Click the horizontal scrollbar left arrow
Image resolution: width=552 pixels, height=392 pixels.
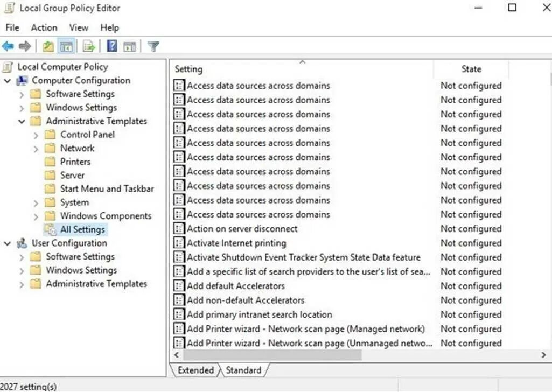[x=177, y=355]
